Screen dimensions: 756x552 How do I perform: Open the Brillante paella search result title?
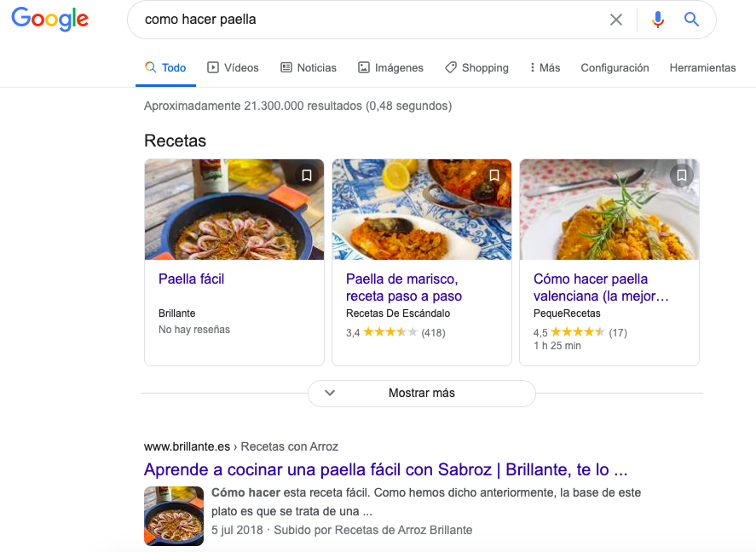point(385,469)
